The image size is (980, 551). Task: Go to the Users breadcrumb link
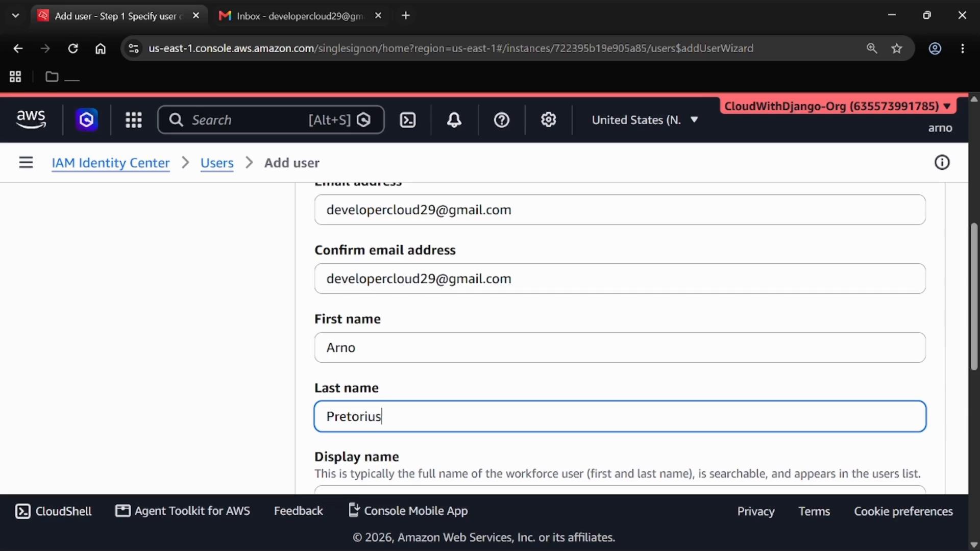pyautogui.click(x=217, y=163)
